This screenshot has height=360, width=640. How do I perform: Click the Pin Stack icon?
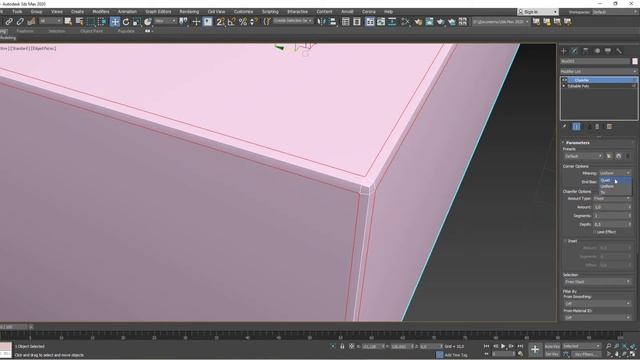(564, 127)
